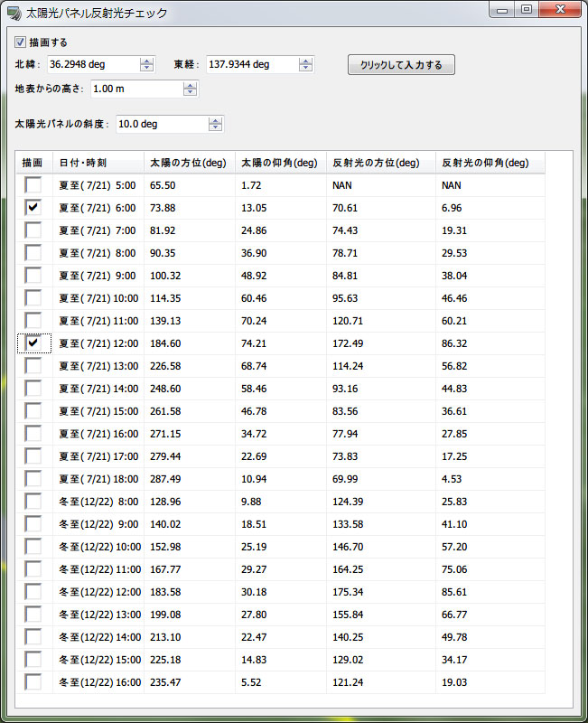
Task: Enable drawing for 夏至(7/21) 5:00 row
Action: pyautogui.click(x=33, y=184)
